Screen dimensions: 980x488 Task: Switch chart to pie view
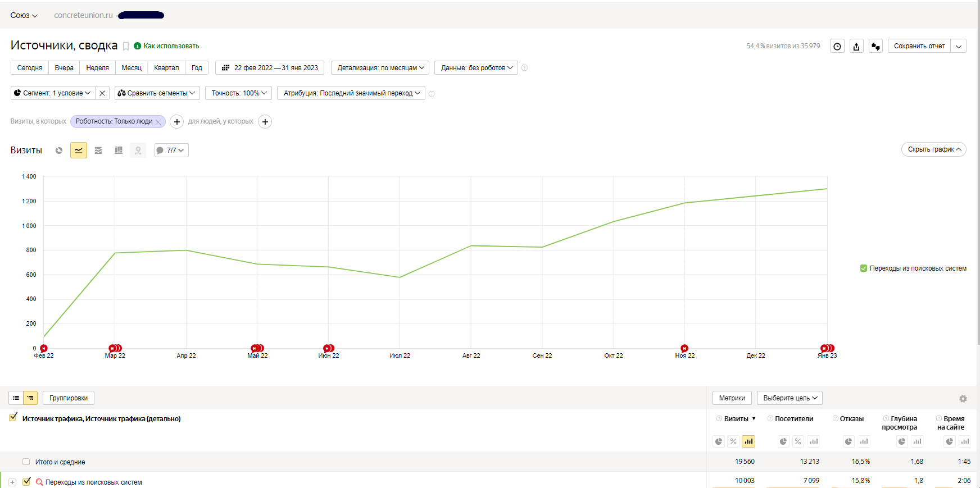(x=59, y=150)
